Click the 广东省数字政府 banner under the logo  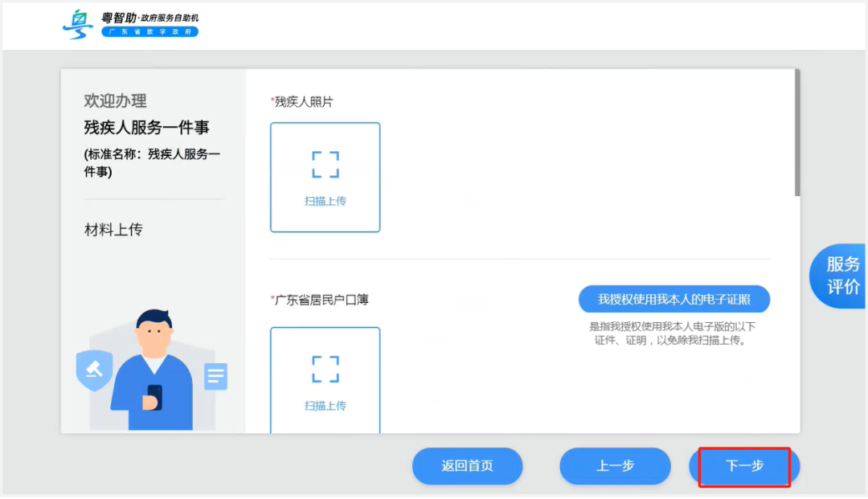coord(149,32)
